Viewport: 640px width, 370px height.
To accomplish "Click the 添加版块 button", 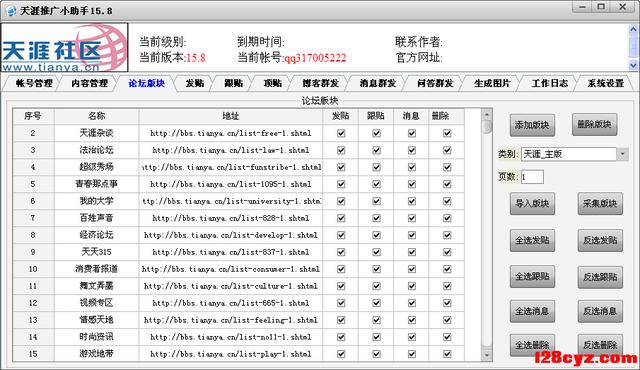I will click(532, 125).
